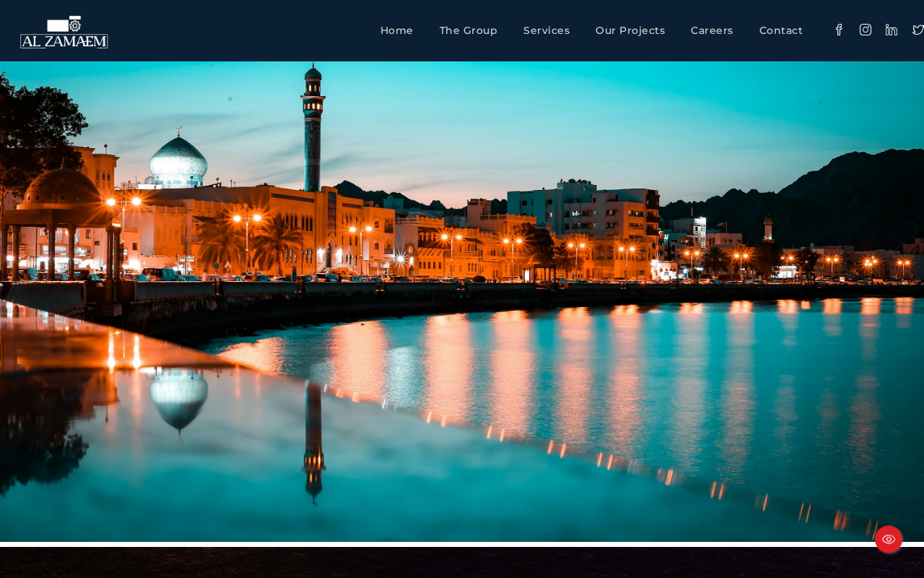Click the Al Zamaem wordmark text
This screenshot has height=578, width=924.
coord(64,41)
